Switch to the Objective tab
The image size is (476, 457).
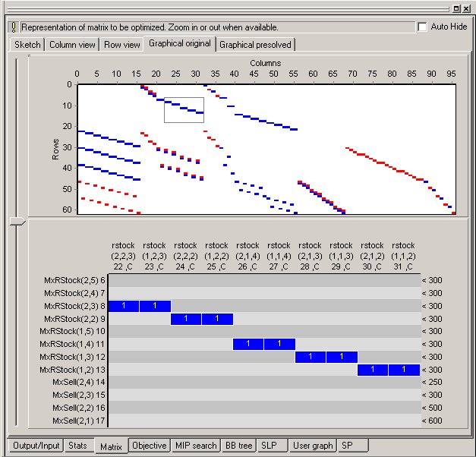[x=149, y=446]
